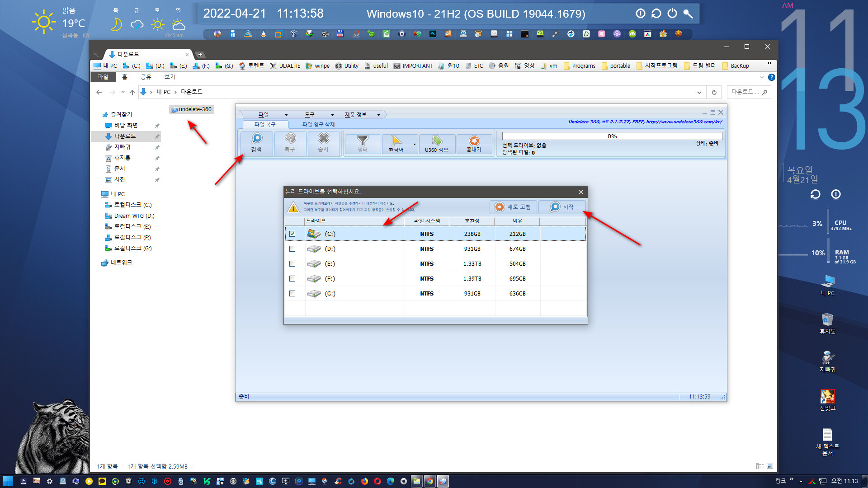Go up one folder level arrow
The width and height of the screenshot is (868, 488).
pos(132,92)
